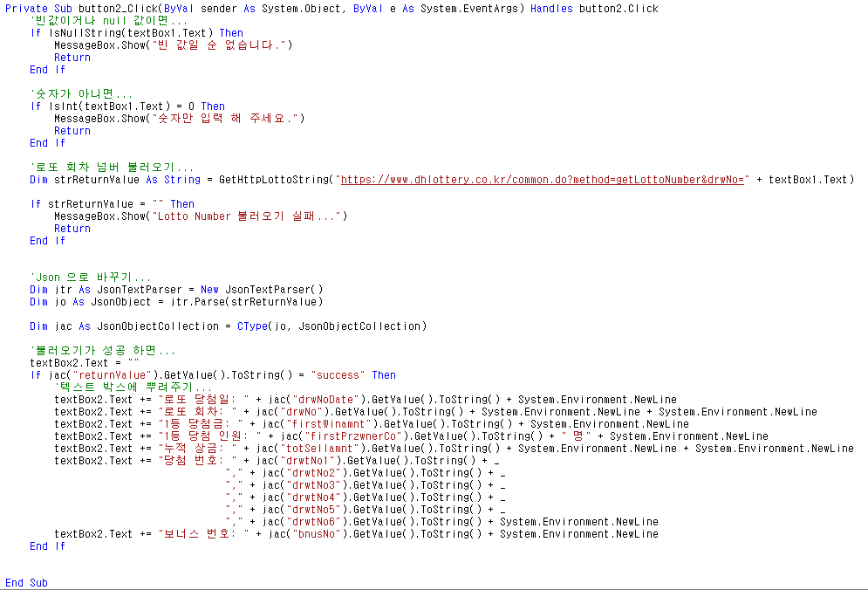The width and height of the screenshot is (868, 590).
Task: Click the string "당첨 번호: "
Action: [198, 460]
